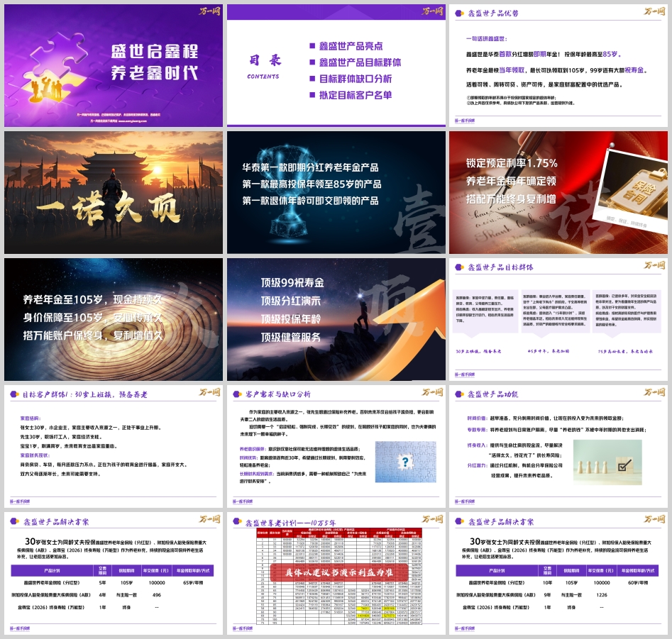Screen dimensions: 672x639
Task: Open the 一诺久顶 palace slide thumbnail
Action: [114, 192]
